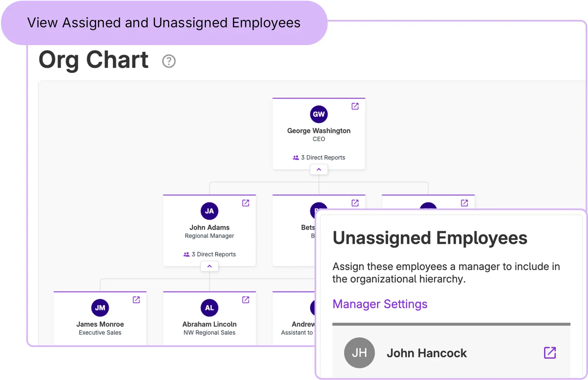Screen dimensions: 588x380
Task: Select the Abraham Lincoln card name
Action: tap(209, 324)
